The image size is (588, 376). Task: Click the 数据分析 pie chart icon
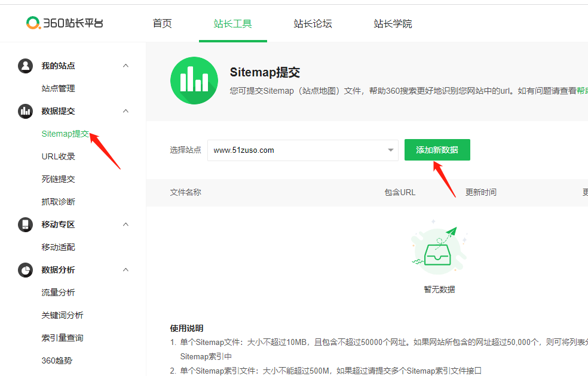pyautogui.click(x=25, y=270)
